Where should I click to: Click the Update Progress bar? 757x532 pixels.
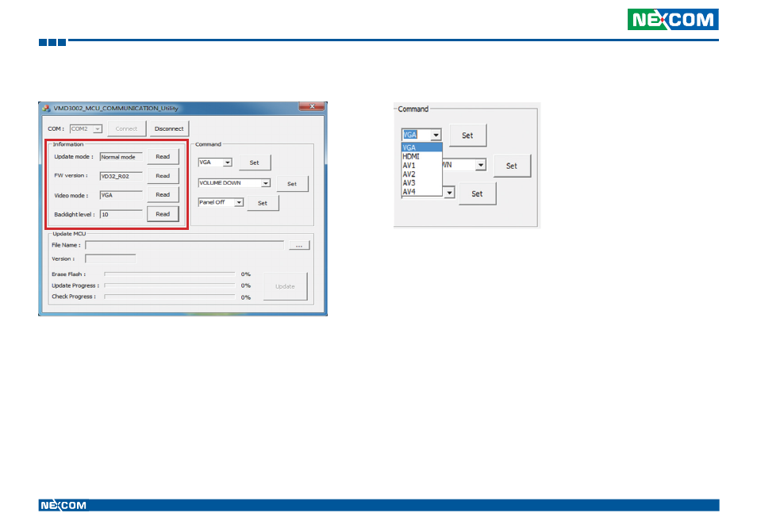pyautogui.click(x=170, y=285)
